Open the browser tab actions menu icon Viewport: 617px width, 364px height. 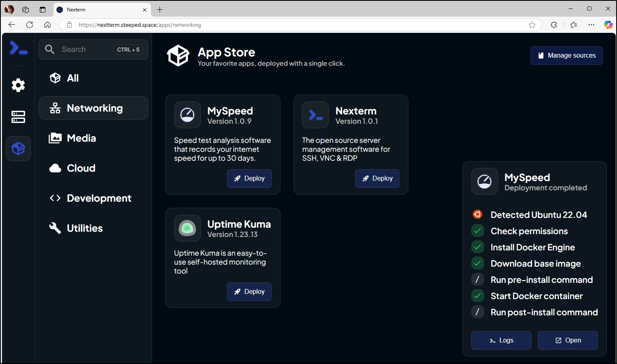pos(43,9)
